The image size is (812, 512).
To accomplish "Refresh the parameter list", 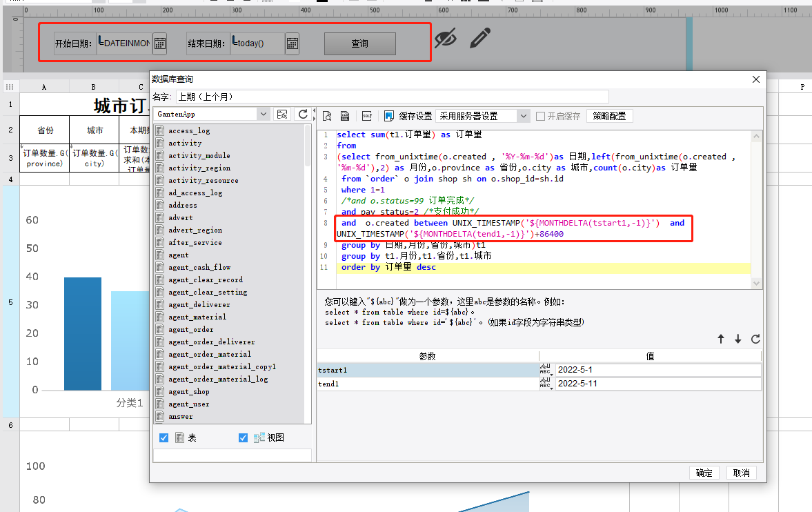I will 755,339.
